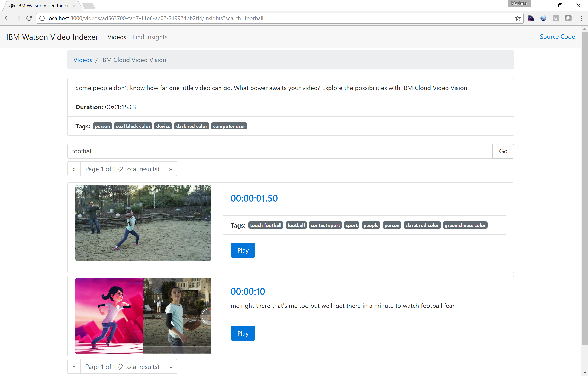Close the IBM Watson Video Indexer tab
The width and height of the screenshot is (588, 376).
tap(74, 6)
